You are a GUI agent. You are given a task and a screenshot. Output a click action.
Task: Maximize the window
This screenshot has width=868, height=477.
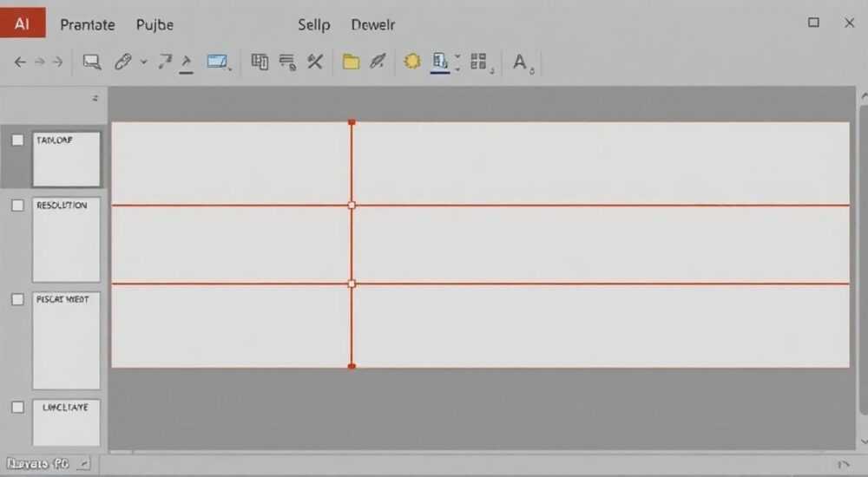[x=813, y=23]
